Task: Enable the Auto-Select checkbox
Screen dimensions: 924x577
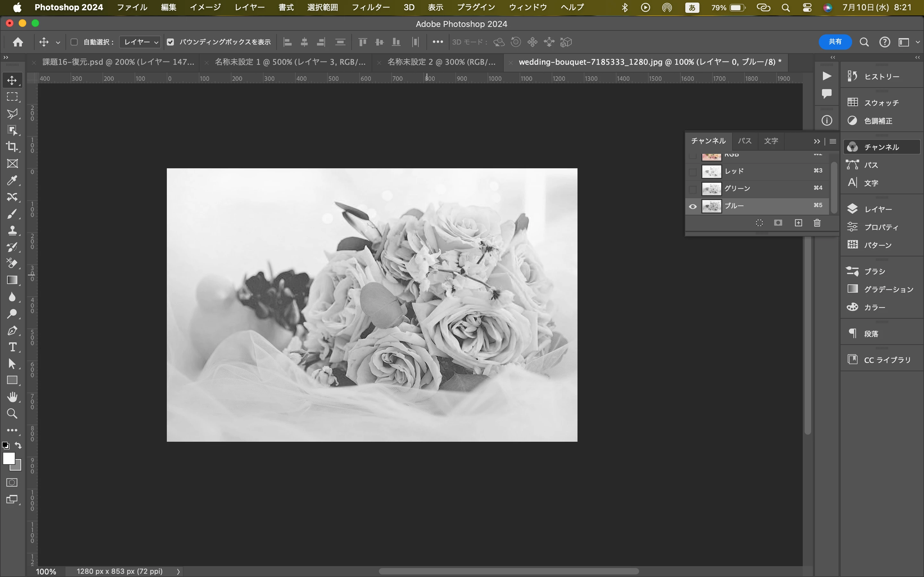Action: coord(74,42)
